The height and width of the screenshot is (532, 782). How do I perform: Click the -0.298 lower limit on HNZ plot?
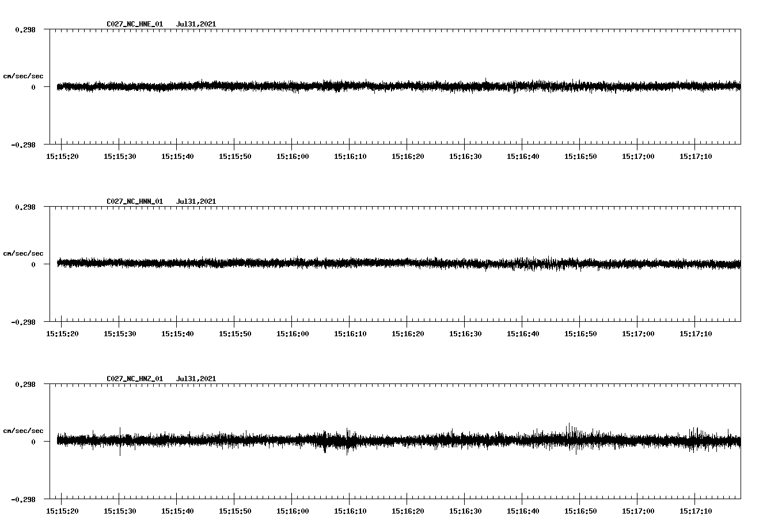(x=23, y=500)
